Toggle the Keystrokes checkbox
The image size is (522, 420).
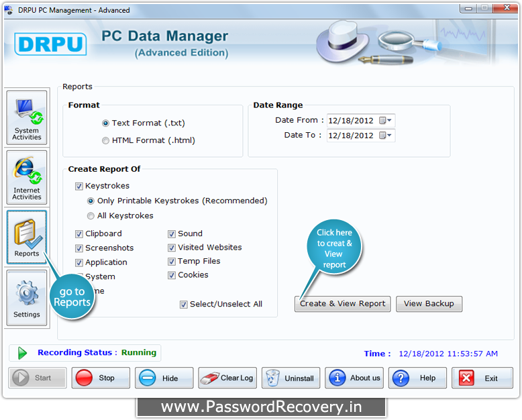[x=79, y=186]
